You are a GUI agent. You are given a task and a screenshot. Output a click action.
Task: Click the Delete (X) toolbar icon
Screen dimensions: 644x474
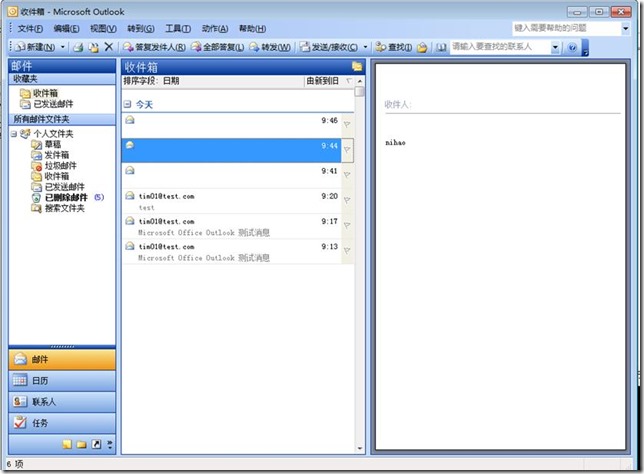tap(109, 47)
